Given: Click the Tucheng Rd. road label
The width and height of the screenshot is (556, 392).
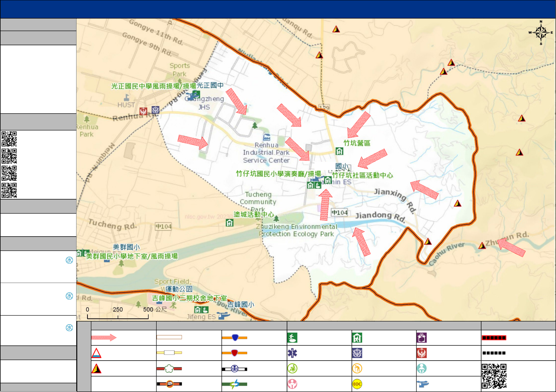Looking at the screenshot, I should pyautogui.click(x=113, y=224).
